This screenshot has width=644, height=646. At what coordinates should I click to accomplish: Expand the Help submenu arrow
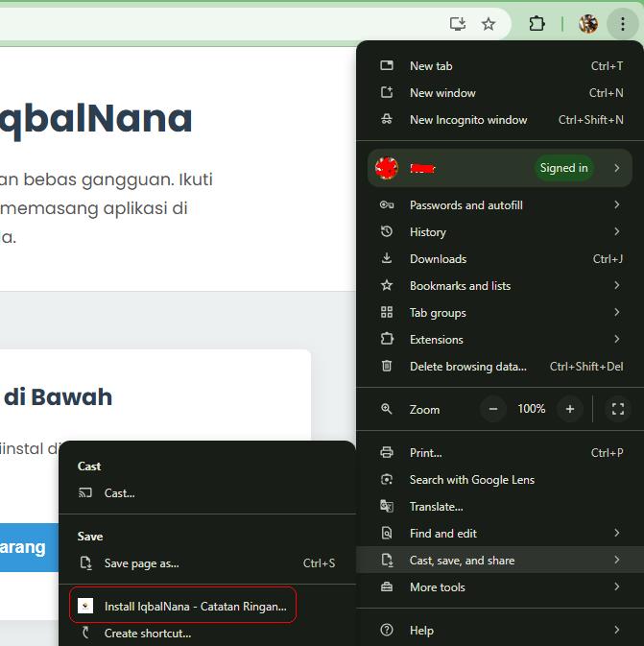[x=616, y=630]
